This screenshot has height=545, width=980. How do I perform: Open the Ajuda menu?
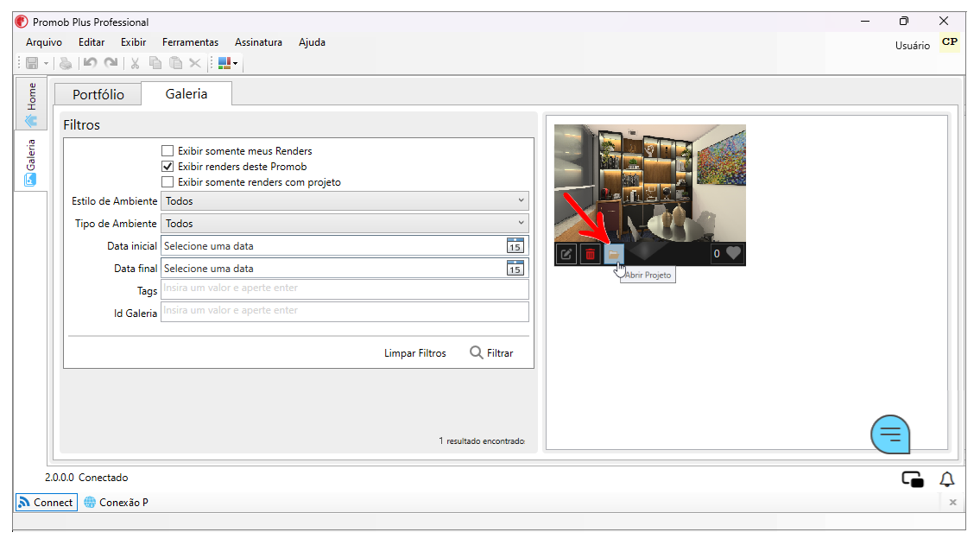pyautogui.click(x=312, y=41)
